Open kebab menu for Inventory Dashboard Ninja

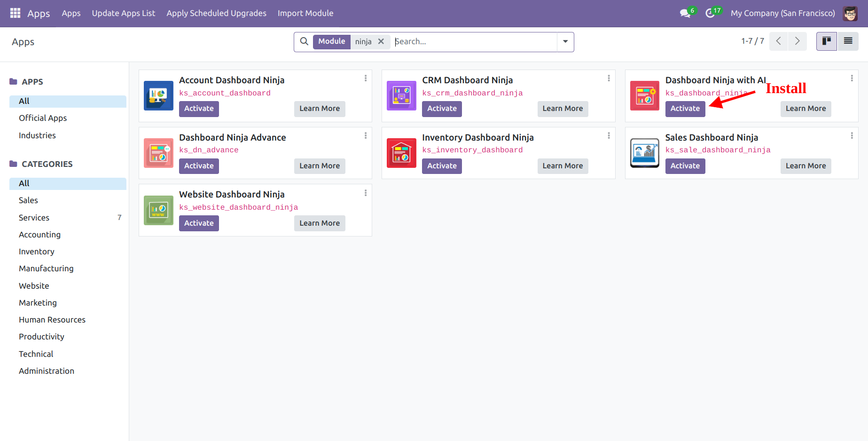click(609, 136)
